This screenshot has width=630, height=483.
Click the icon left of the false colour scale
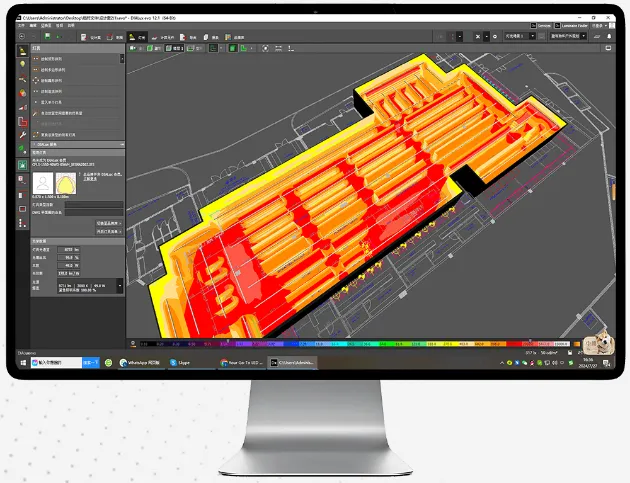(133, 344)
